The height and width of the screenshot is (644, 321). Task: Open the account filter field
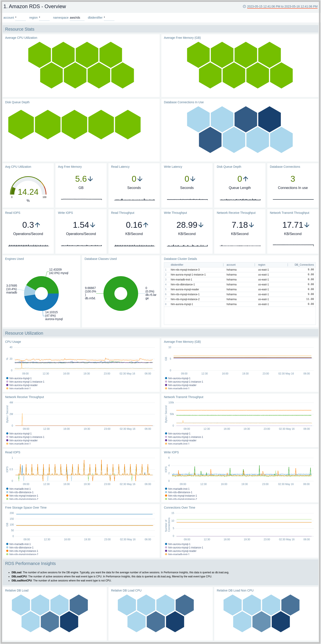click(x=20, y=18)
